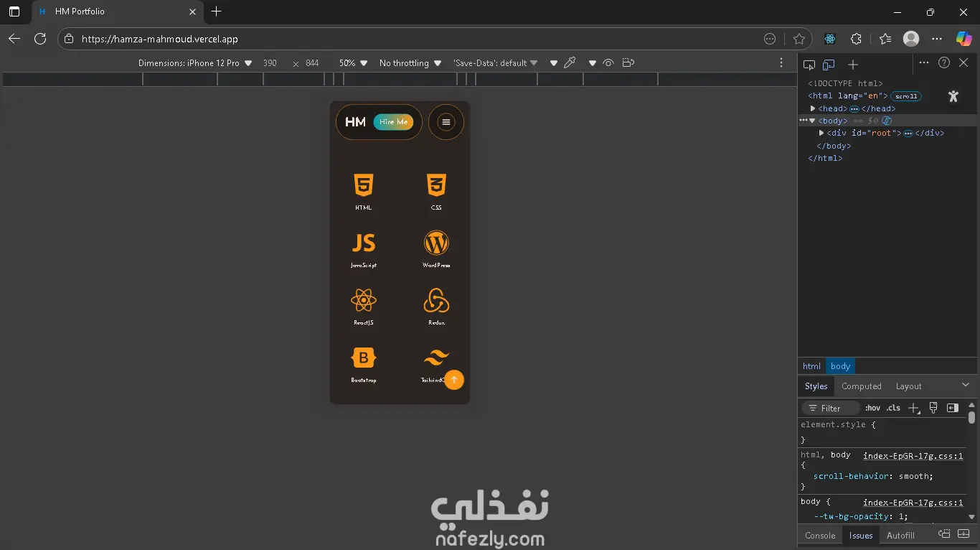Toggle rendering emulations paintbrush icon
Viewport: 980px width, 550px height.
[x=933, y=408]
